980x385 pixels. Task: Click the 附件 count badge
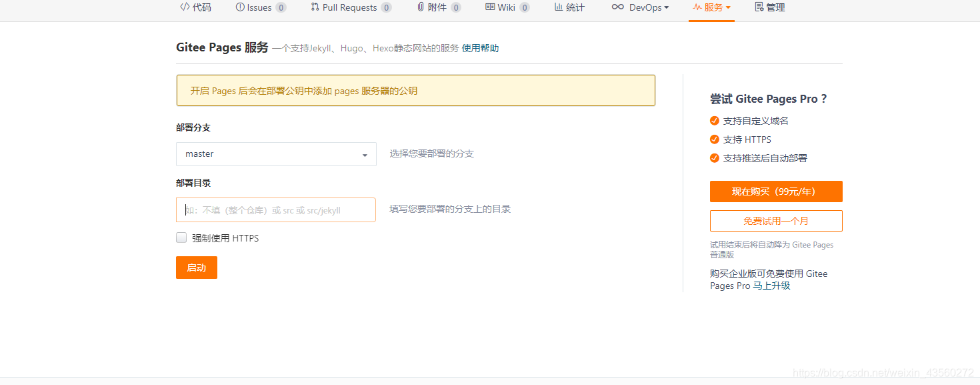pyautogui.click(x=455, y=8)
